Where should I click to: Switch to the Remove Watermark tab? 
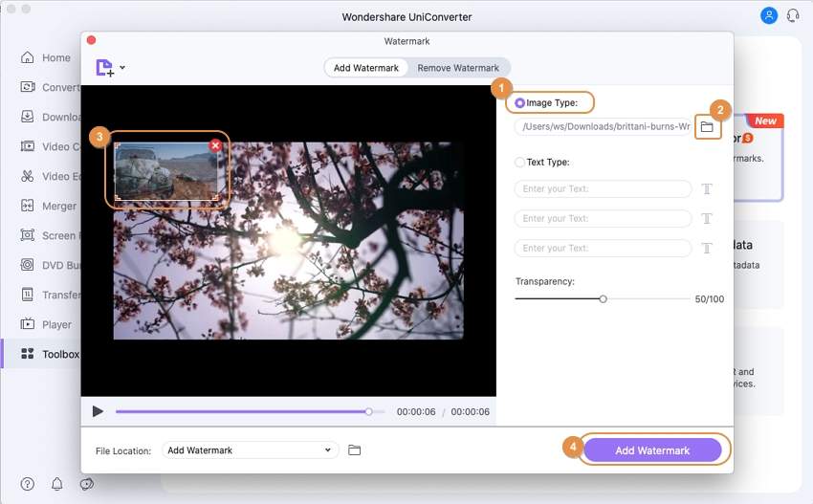(458, 68)
